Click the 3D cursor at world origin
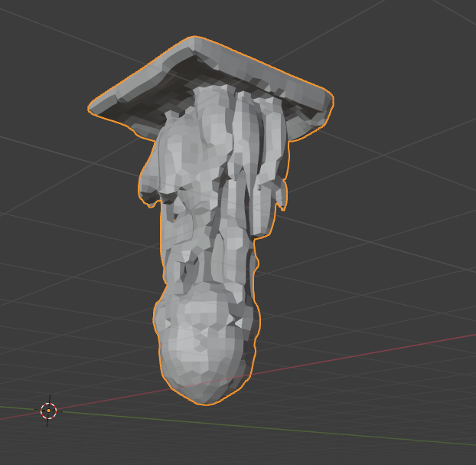Screen dimensions: 476x465 [48, 411]
